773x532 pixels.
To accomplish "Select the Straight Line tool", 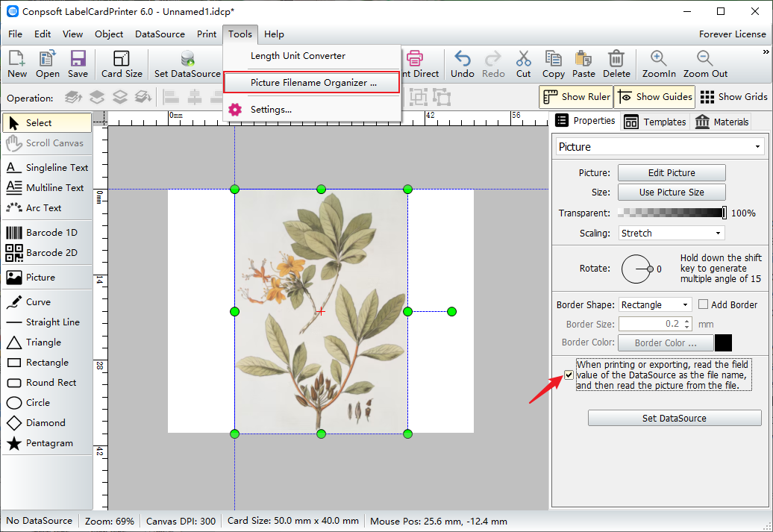I will (x=47, y=322).
